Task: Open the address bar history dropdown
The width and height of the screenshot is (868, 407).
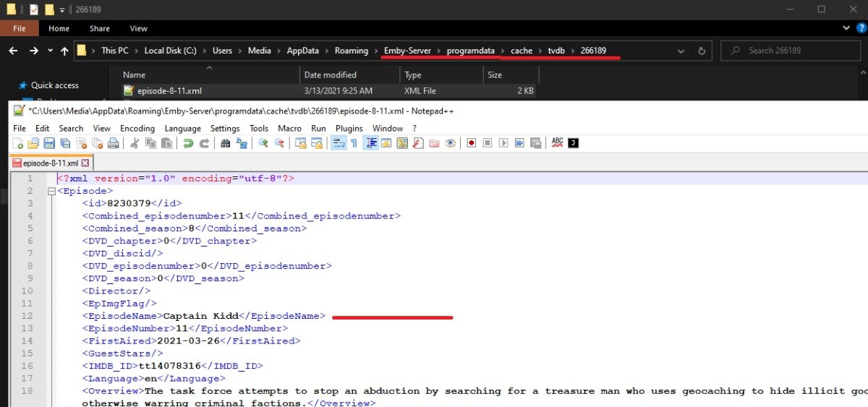Action: point(681,51)
